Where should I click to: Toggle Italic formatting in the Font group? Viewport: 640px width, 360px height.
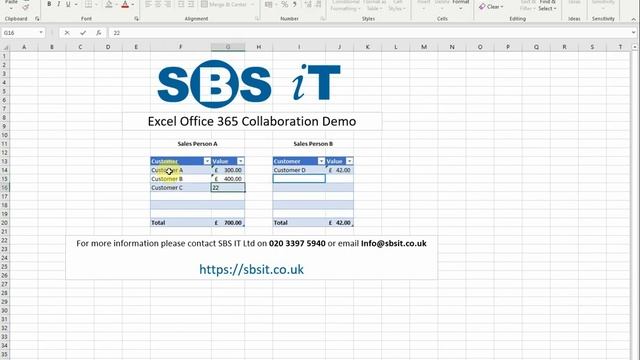click(x=58, y=4)
